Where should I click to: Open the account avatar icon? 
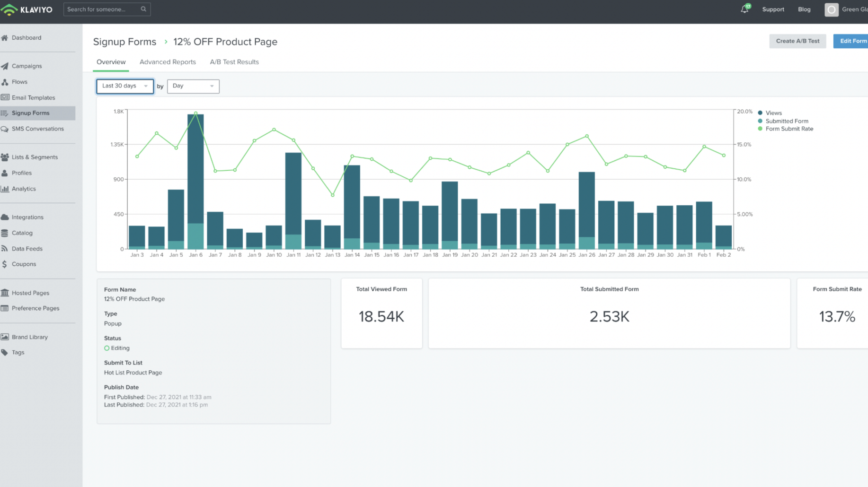[x=831, y=9]
